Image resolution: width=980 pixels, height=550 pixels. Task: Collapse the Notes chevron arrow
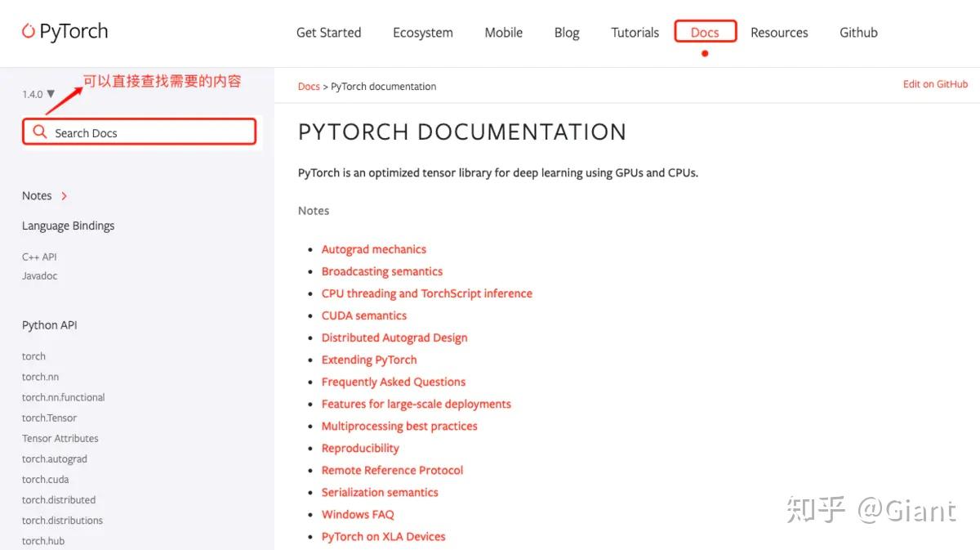tap(64, 196)
